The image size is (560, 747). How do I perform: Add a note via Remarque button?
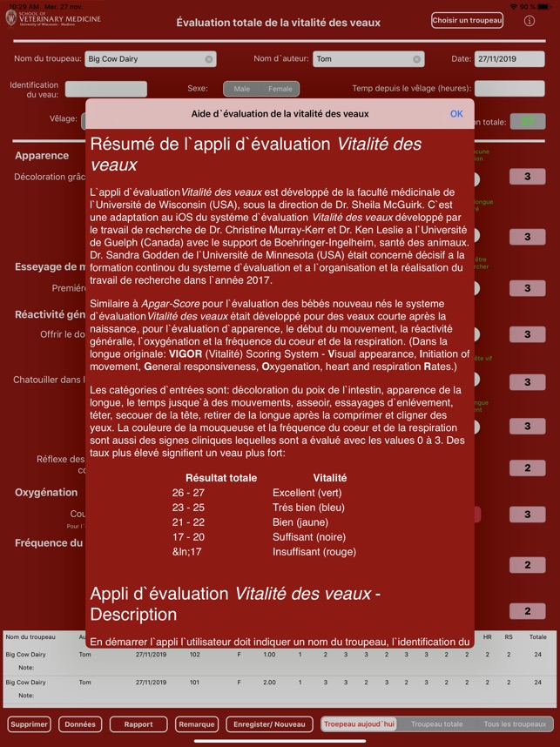click(197, 724)
